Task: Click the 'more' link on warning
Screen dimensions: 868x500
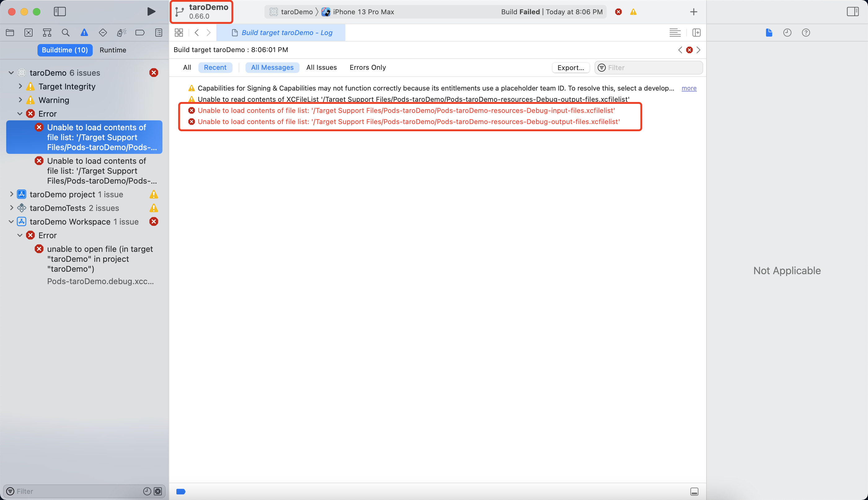Action: [689, 88]
